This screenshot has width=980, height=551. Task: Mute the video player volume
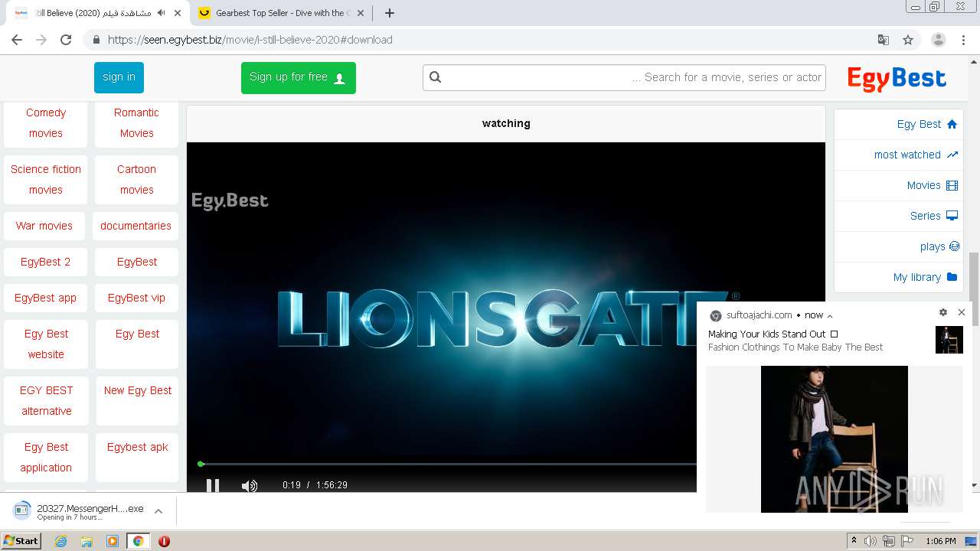249,485
